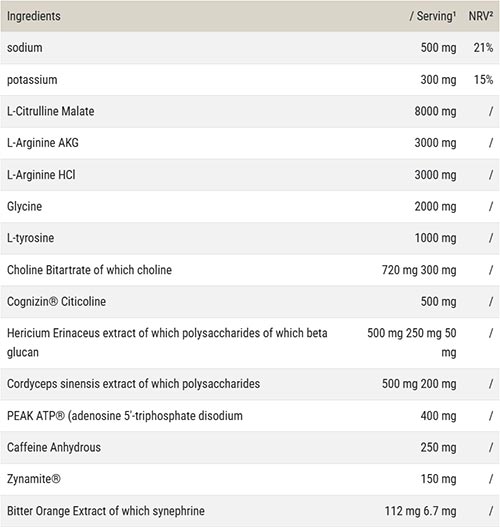The width and height of the screenshot is (500, 527).
Task: Click the Glycine ingredient text
Action: click(25, 206)
